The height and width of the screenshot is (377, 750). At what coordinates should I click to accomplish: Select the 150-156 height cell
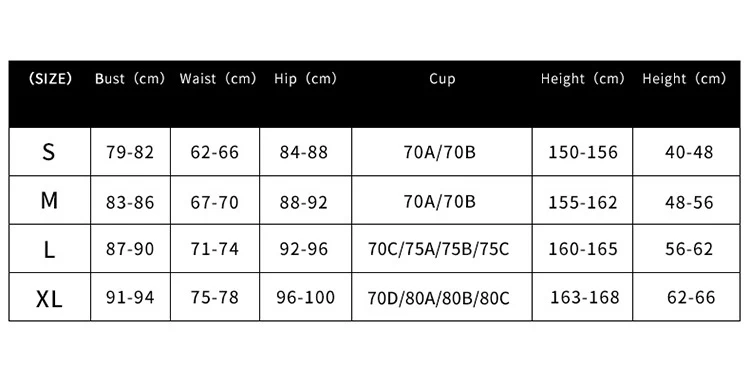(x=583, y=152)
